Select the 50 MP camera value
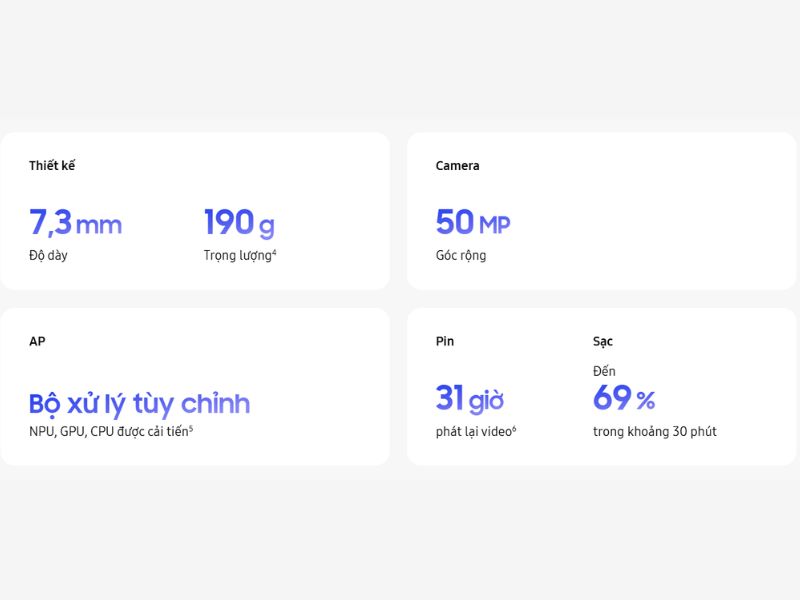Image resolution: width=800 pixels, height=600 pixels. pos(472,222)
